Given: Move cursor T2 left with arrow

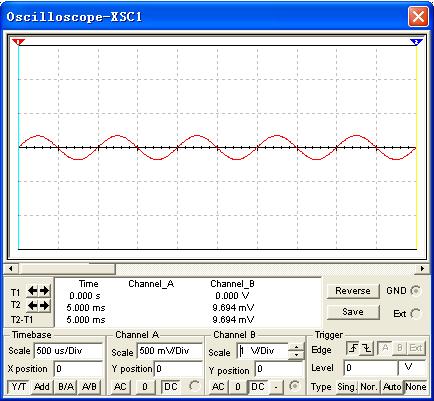Looking at the screenshot, I should pyautogui.click(x=32, y=305).
